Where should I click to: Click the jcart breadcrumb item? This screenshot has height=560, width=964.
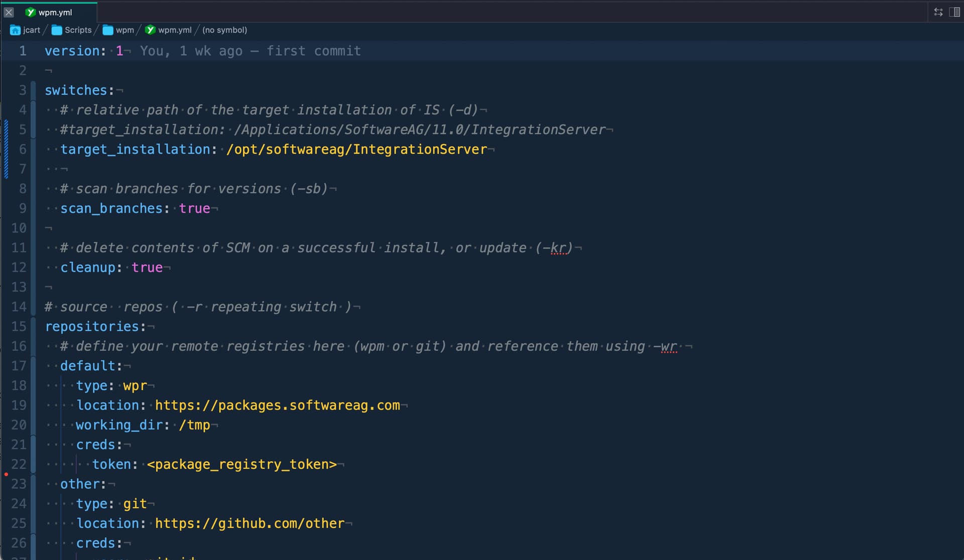(x=31, y=30)
